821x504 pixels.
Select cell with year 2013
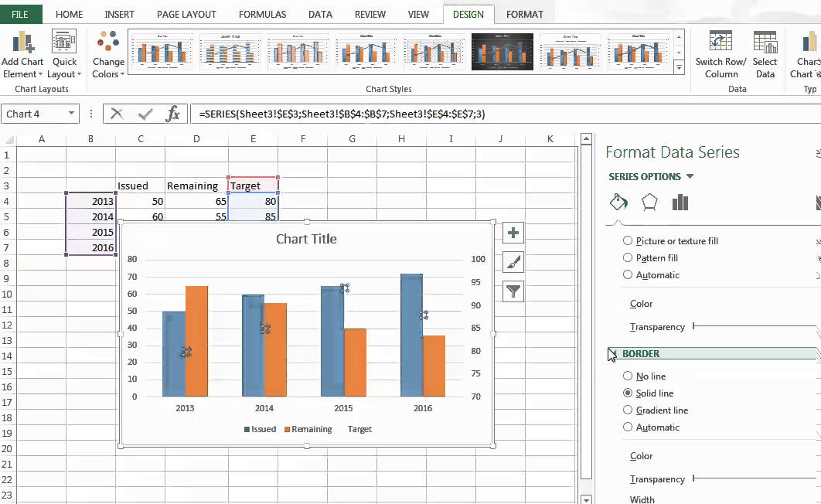[91, 201]
